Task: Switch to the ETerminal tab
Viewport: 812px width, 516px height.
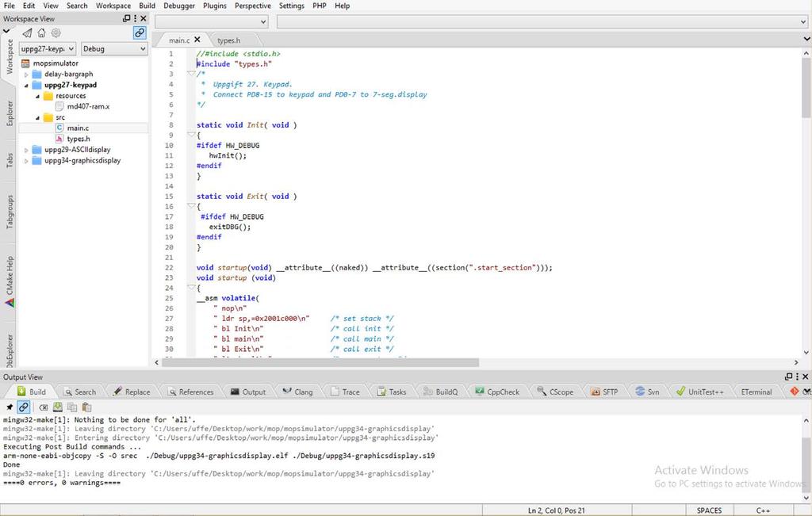Action: 756,392
